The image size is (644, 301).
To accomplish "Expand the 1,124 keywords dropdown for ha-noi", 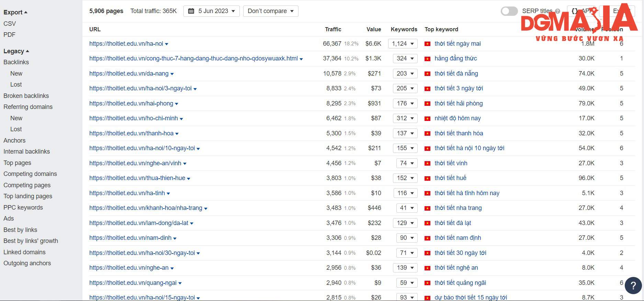I will pos(403,44).
